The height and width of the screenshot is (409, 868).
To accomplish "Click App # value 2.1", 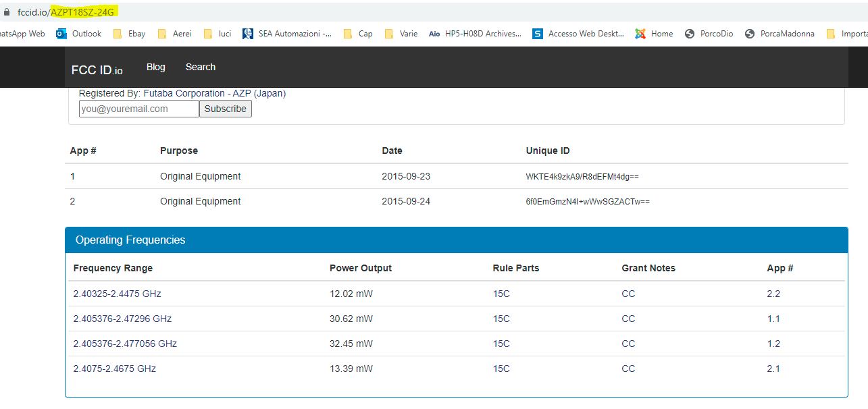I will [x=773, y=369].
